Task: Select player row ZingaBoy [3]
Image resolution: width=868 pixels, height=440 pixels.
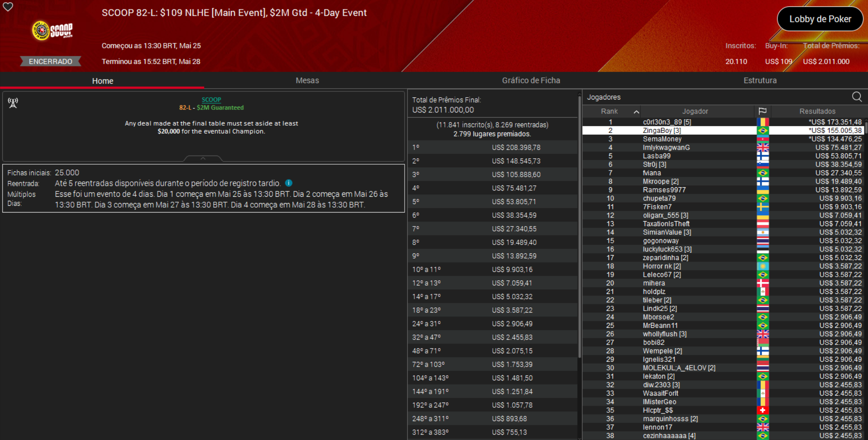Action: (x=723, y=131)
